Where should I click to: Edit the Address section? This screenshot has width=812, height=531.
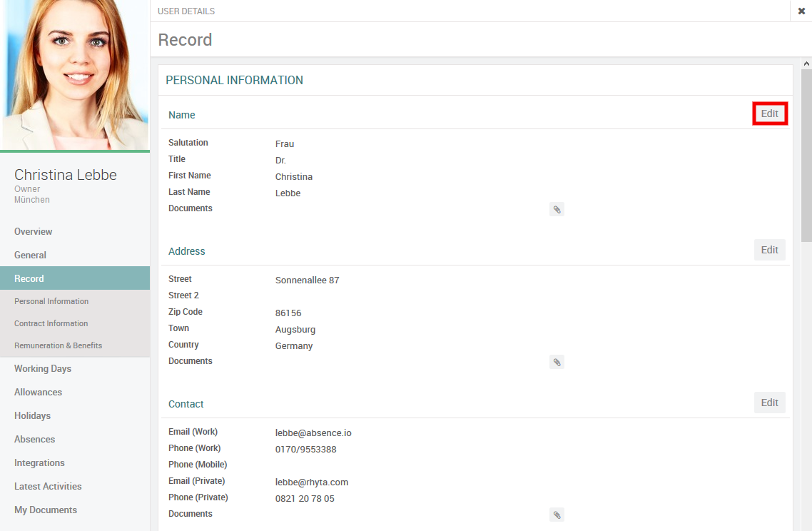[769, 250]
